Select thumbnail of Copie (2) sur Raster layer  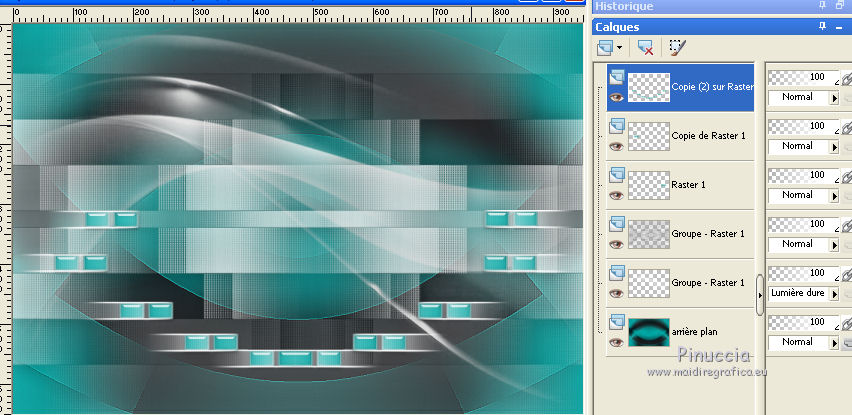pyautogui.click(x=649, y=87)
